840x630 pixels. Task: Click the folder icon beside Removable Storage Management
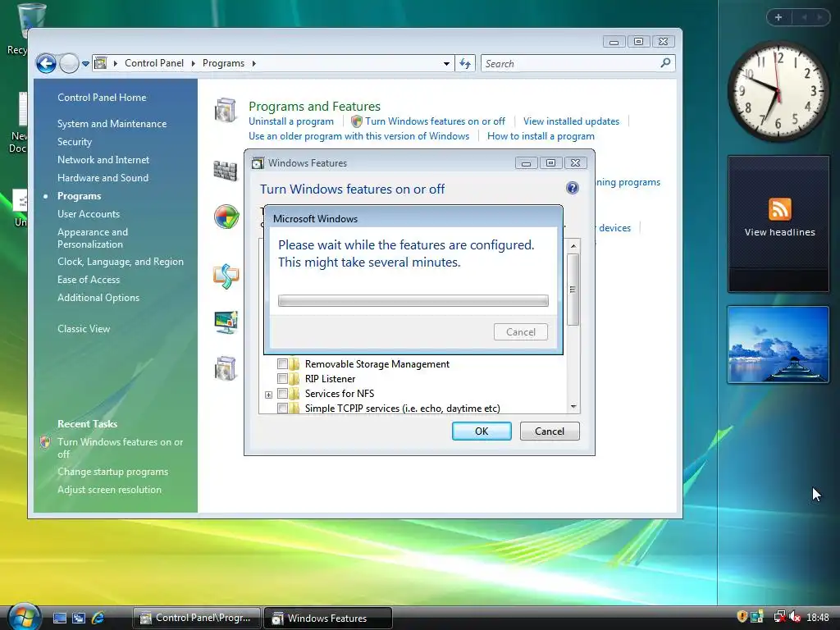(x=294, y=364)
